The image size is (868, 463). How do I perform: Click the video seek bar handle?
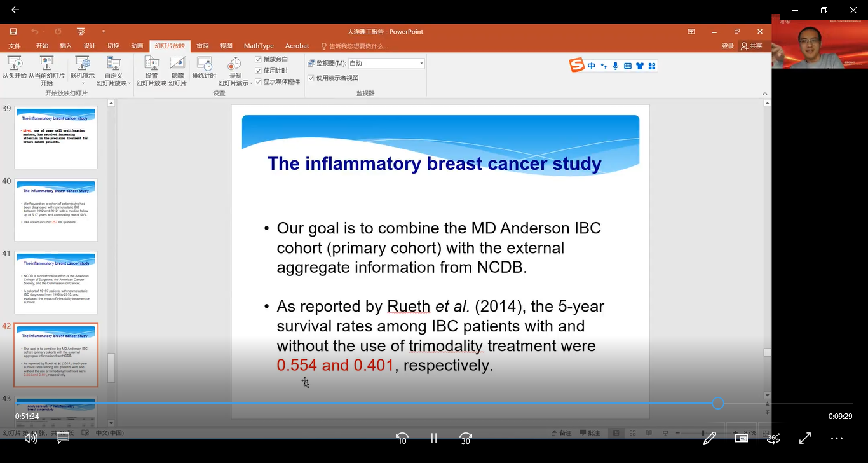pos(718,403)
